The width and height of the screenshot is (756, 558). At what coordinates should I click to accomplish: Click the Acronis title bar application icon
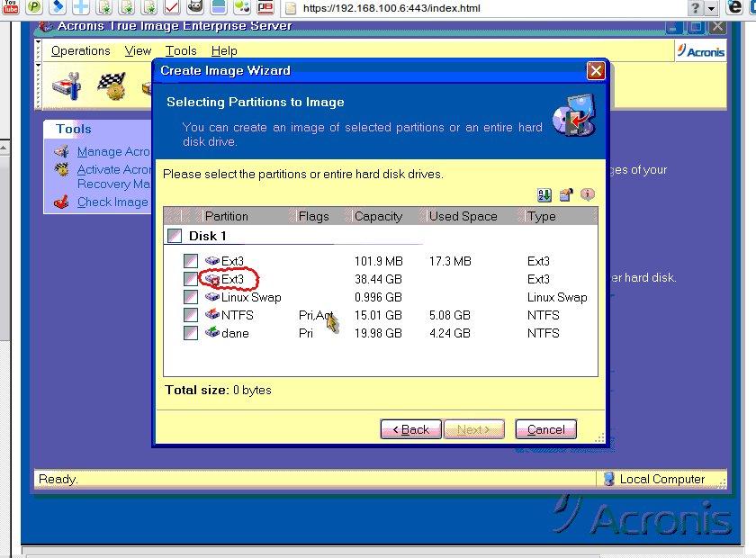click(x=46, y=26)
